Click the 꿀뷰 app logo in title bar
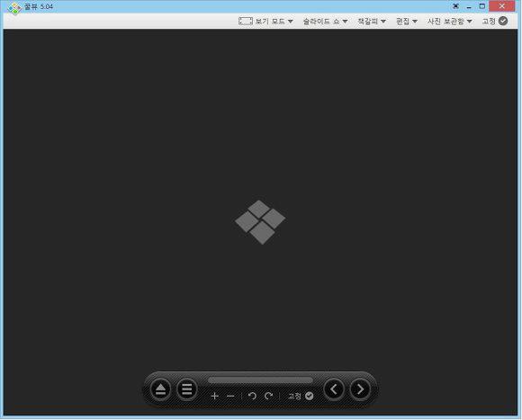Screen dimensions: 522x420 click(14, 8)
